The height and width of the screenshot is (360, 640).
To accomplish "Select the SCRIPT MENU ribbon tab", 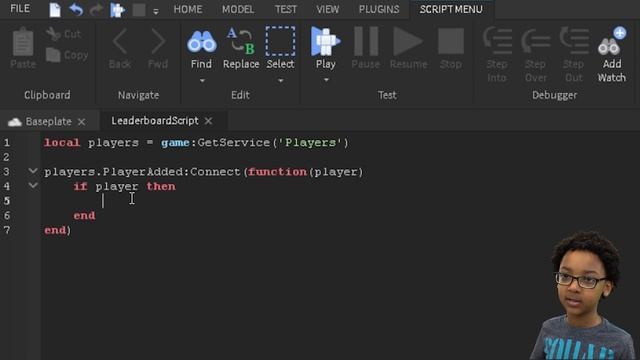I will (451, 9).
